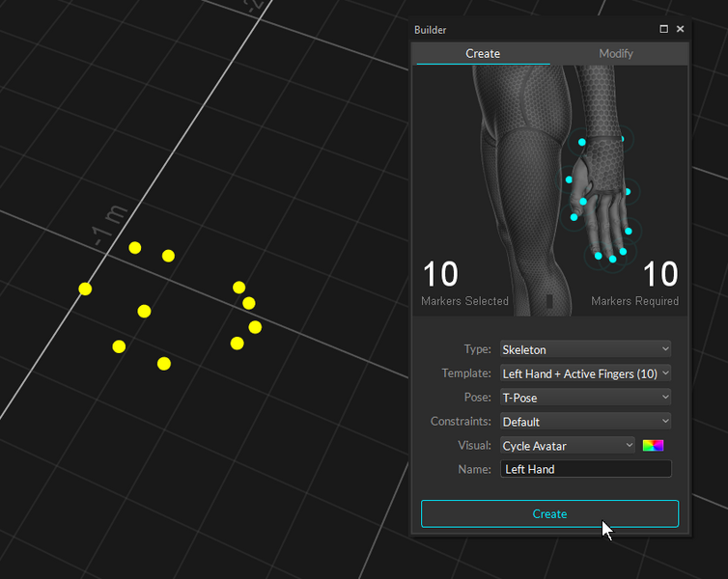Select the Create tab in Builder
This screenshot has height=579, width=728.
coord(483,54)
